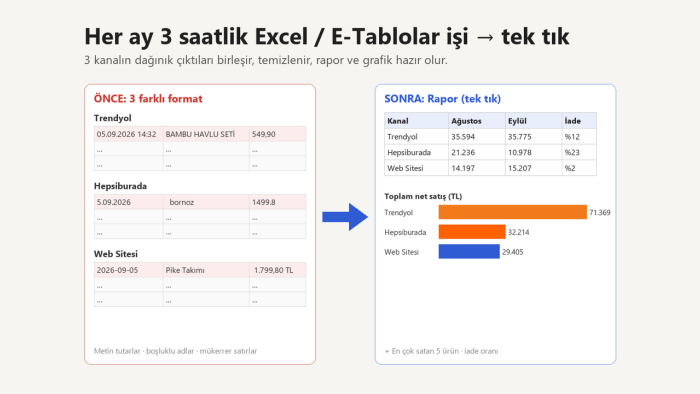Click the blue Web Sitesi chart bar
This screenshot has width=700, height=394.
(469, 252)
